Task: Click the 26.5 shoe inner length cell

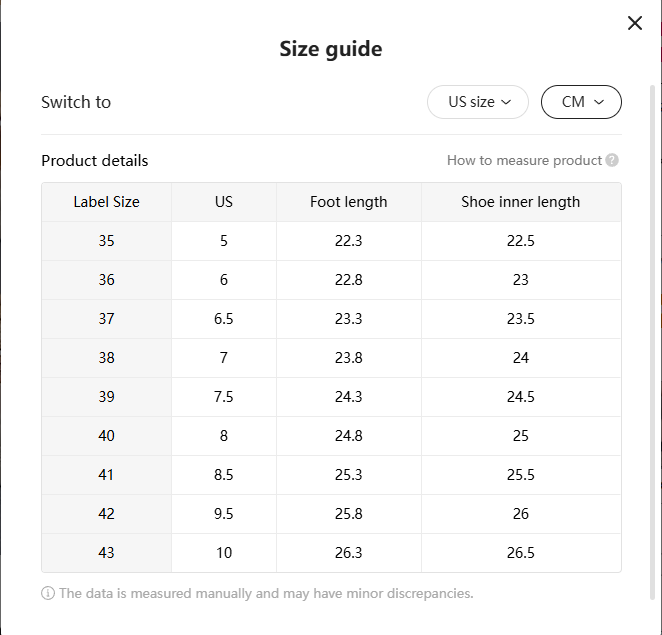Action: [520, 553]
